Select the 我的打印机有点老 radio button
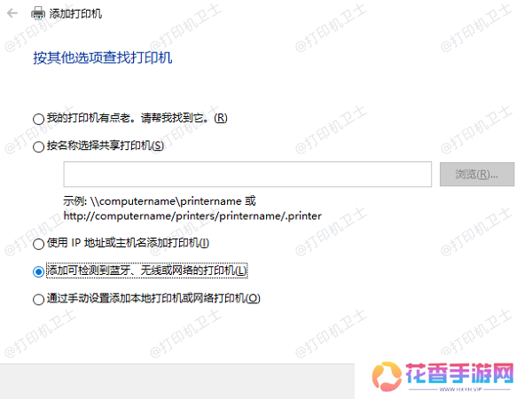Viewport: 532px width, 399px height. coord(39,119)
